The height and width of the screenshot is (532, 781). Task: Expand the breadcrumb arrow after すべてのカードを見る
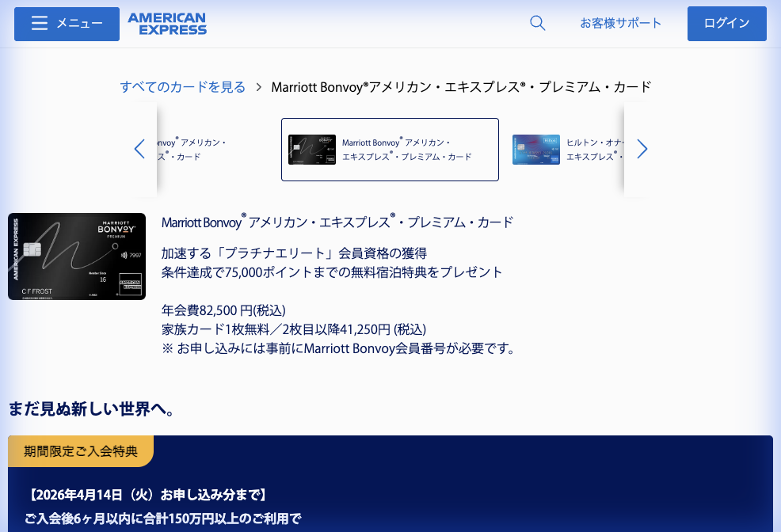[257, 87]
